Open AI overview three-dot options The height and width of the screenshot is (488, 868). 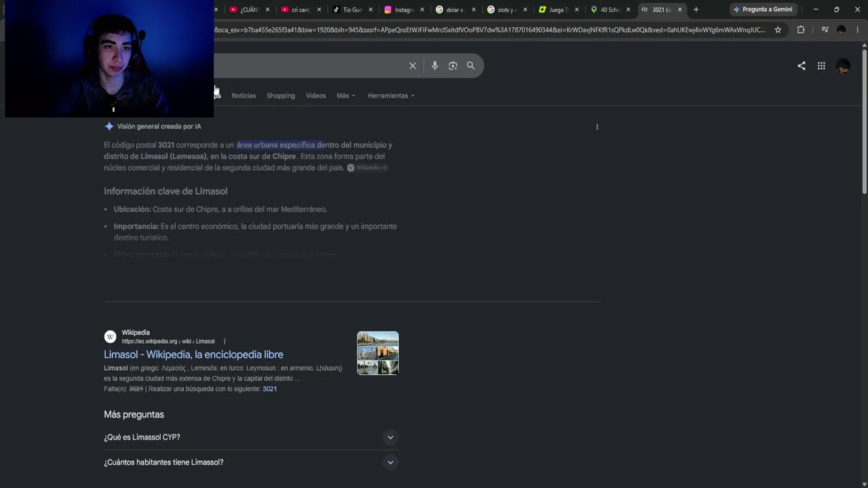click(x=597, y=127)
